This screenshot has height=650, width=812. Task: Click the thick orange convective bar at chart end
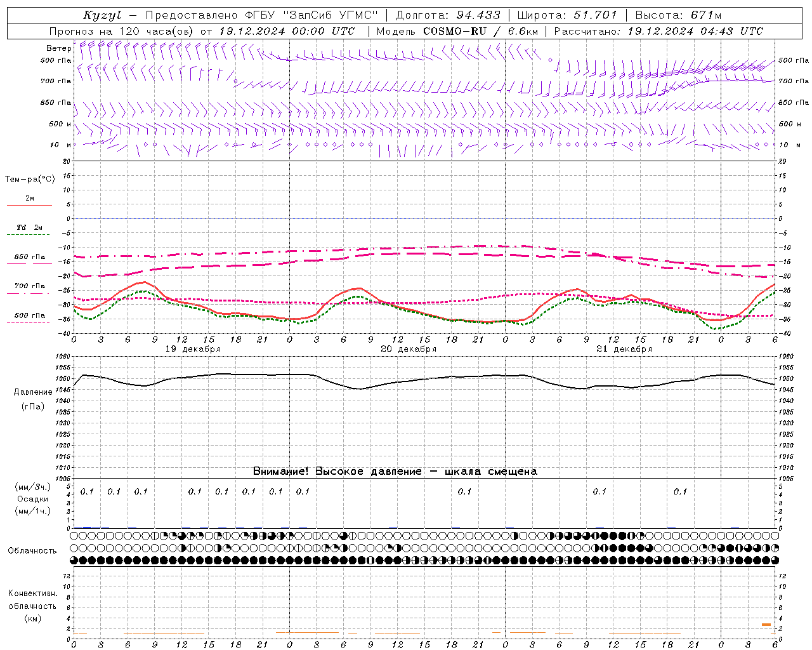(766, 625)
